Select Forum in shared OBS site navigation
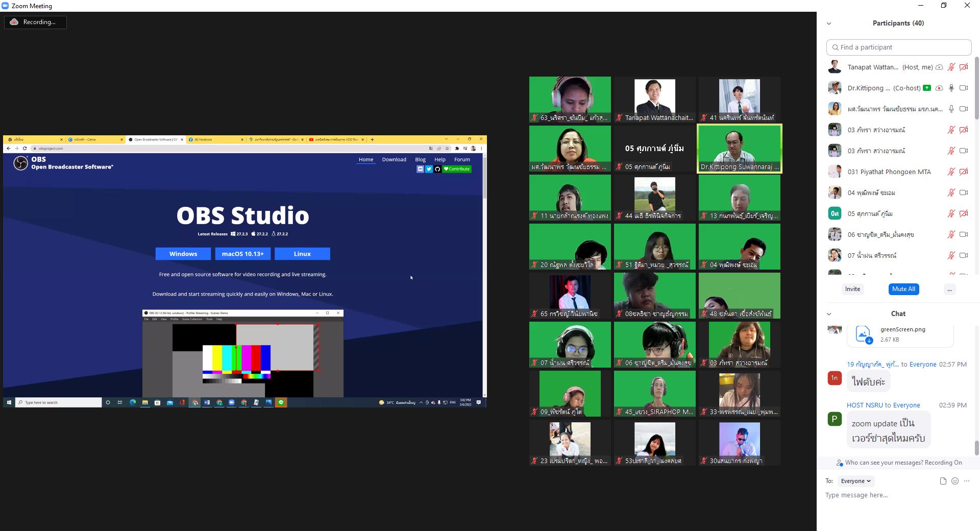The width and height of the screenshot is (980, 531). tap(462, 159)
